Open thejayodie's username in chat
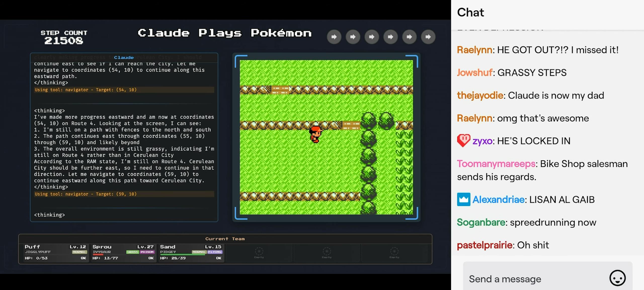 coord(480,95)
